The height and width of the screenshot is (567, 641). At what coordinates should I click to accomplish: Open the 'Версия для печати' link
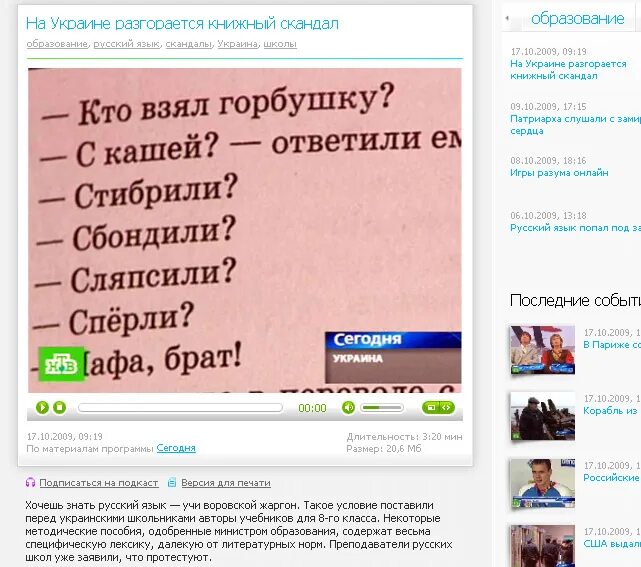pyautogui.click(x=226, y=483)
